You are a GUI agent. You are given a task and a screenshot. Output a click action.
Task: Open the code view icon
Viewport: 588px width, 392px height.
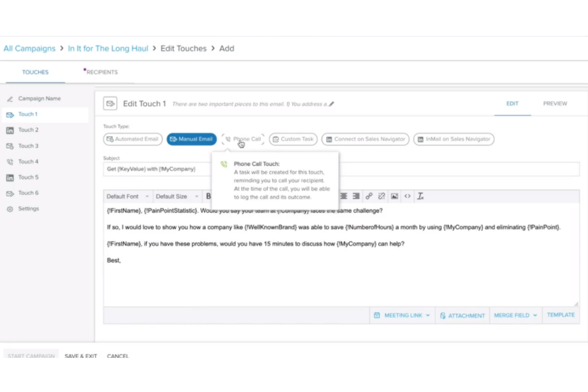(x=407, y=196)
